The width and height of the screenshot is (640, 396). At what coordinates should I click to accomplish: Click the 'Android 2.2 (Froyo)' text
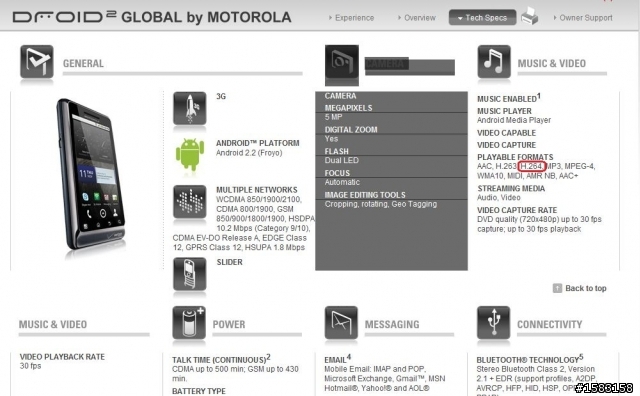pyautogui.click(x=249, y=153)
